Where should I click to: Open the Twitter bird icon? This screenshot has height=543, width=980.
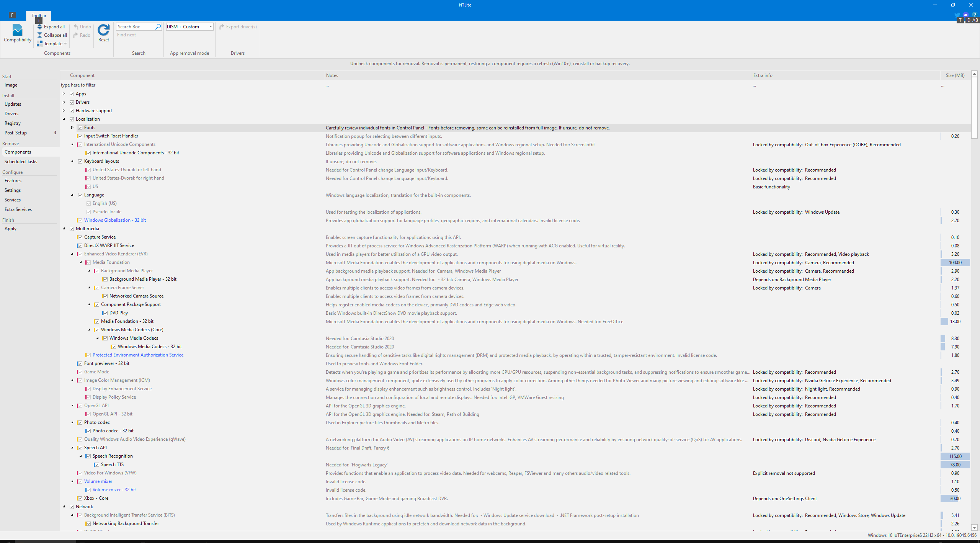point(957,15)
